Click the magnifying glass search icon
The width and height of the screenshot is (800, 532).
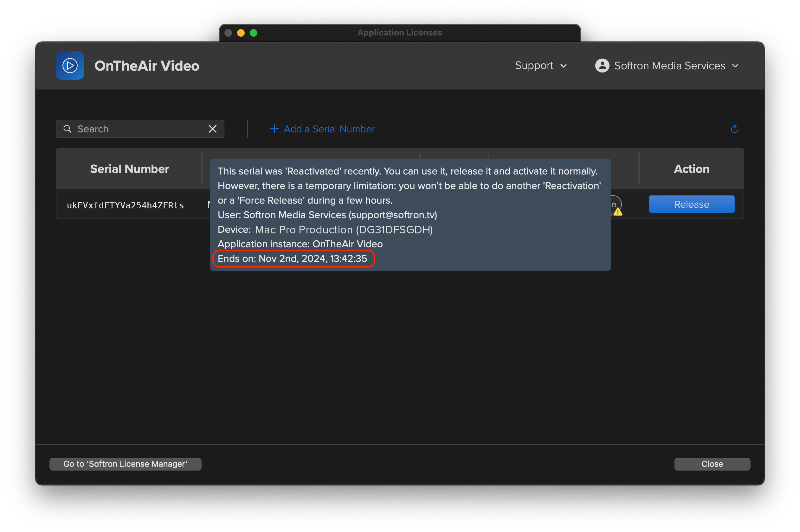(68, 129)
